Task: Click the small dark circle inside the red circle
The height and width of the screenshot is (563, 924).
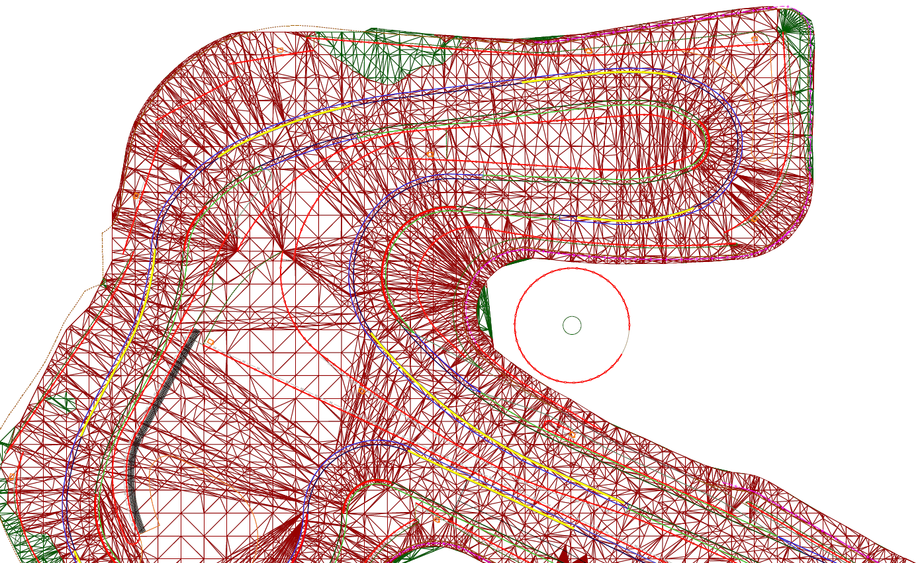Action: (x=572, y=325)
